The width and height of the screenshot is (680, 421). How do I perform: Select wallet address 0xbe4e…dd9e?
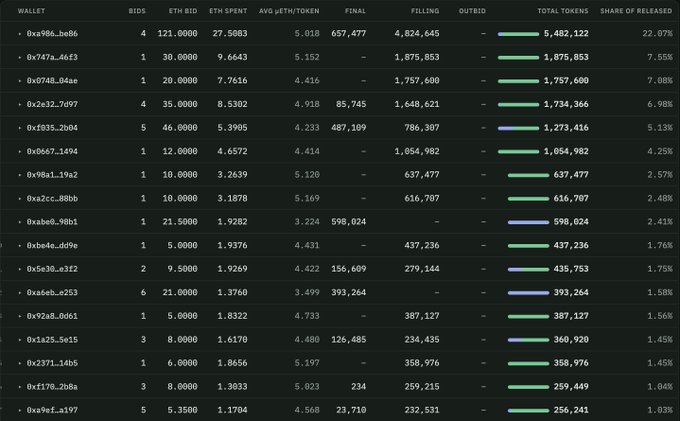point(52,245)
